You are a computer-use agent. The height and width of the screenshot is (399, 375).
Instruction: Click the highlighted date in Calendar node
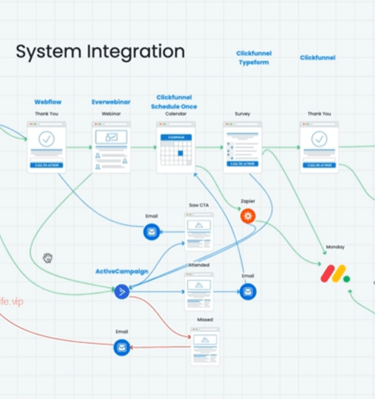pos(180,153)
